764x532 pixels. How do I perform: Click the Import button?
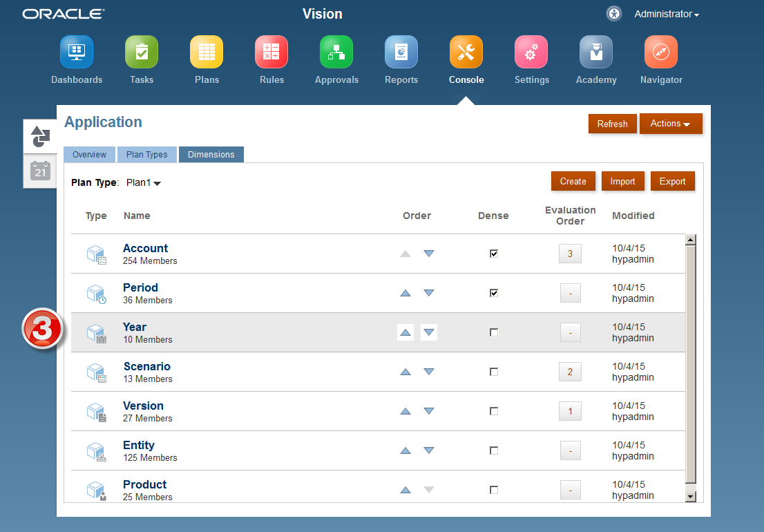[622, 181]
